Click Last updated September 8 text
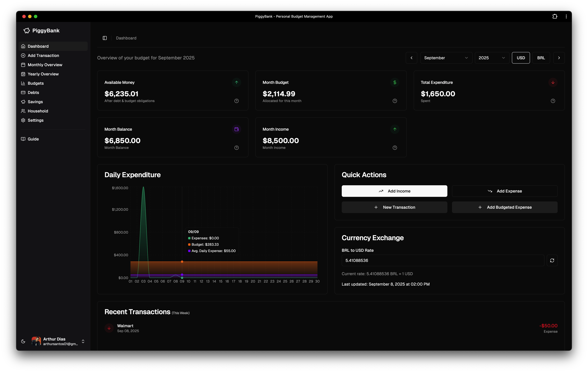 (386, 284)
